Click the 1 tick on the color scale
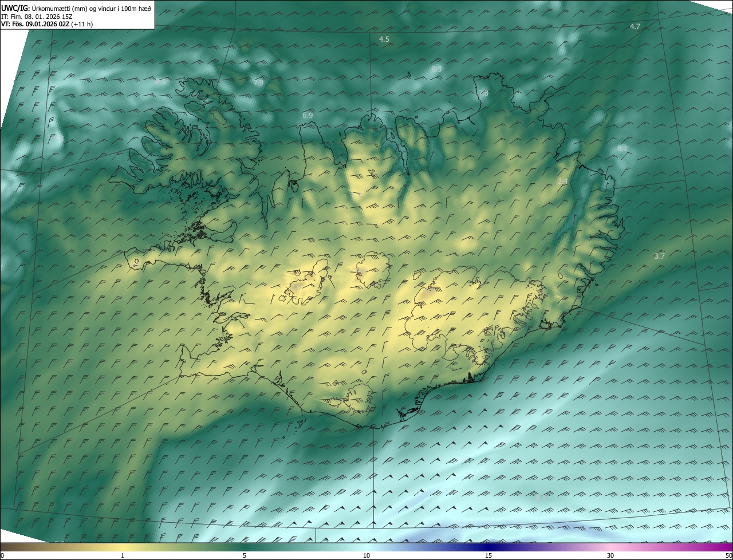The image size is (733, 560). 123,555
